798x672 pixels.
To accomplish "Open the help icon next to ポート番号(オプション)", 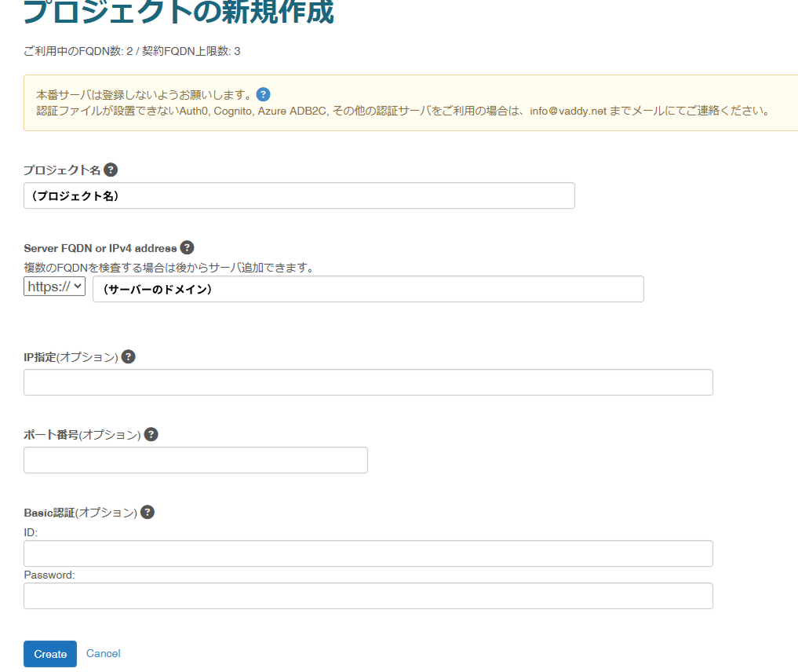I will pos(151,434).
